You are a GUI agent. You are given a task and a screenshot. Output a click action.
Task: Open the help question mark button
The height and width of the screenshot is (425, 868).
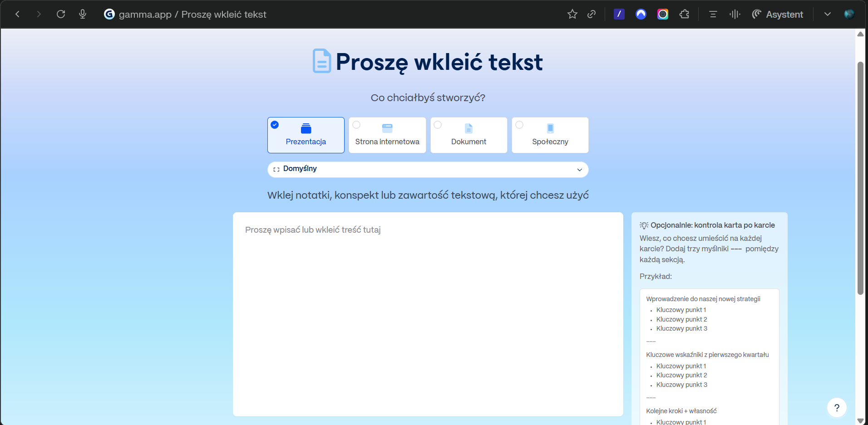837,407
